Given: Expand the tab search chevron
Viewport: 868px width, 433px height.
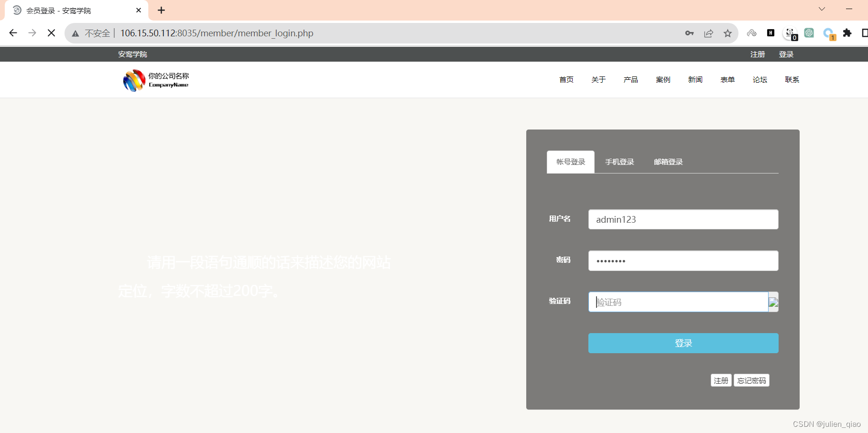Looking at the screenshot, I should click(x=822, y=9).
